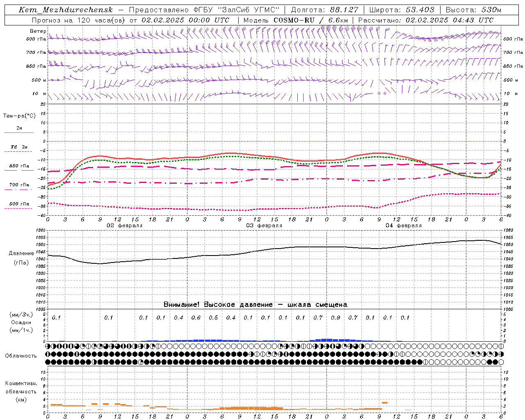
Task: Click the Давление label
Action: point(21,253)
